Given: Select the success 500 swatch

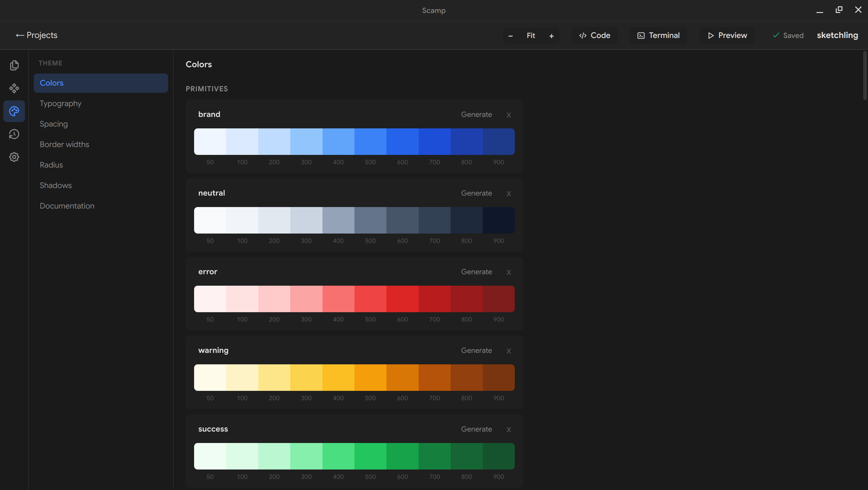Looking at the screenshot, I should click(x=370, y=456).
